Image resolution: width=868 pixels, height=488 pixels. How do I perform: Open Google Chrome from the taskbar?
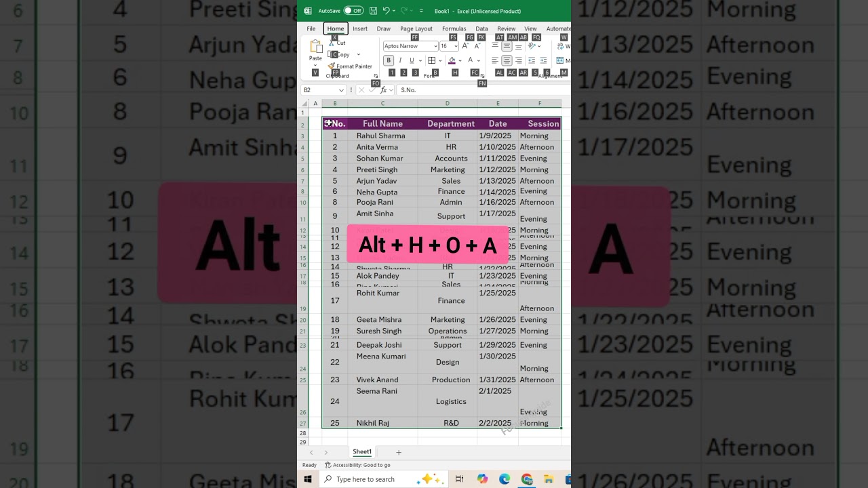[527, 479]
